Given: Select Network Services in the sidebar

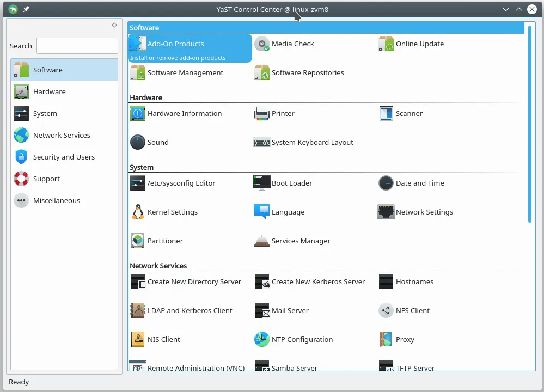Looking at the screenshot, I should [62, 135].
